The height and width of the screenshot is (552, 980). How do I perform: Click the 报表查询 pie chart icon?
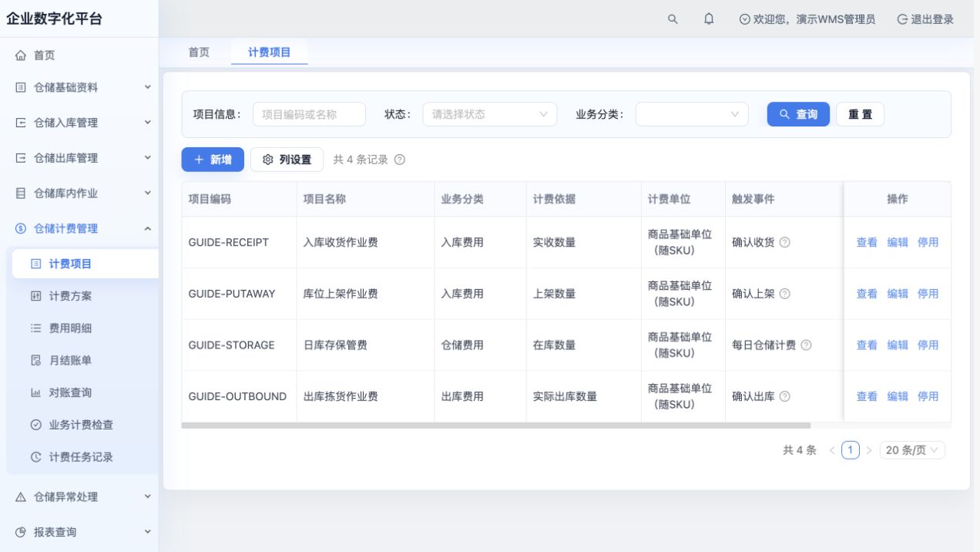pos(21,532)
